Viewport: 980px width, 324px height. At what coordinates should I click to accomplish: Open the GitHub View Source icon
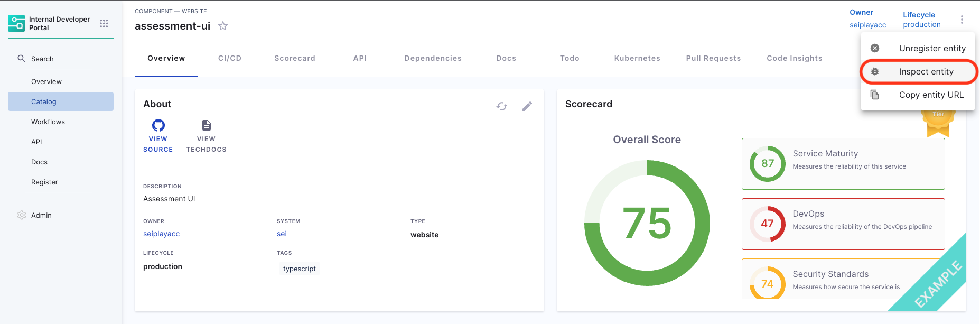158,126
